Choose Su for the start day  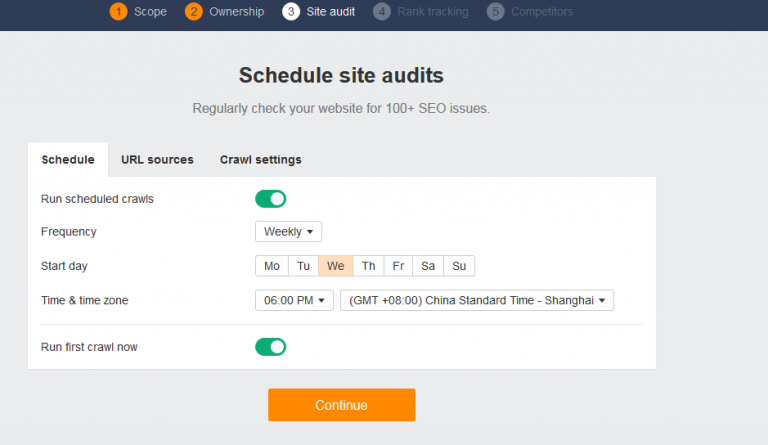[459, 266]
